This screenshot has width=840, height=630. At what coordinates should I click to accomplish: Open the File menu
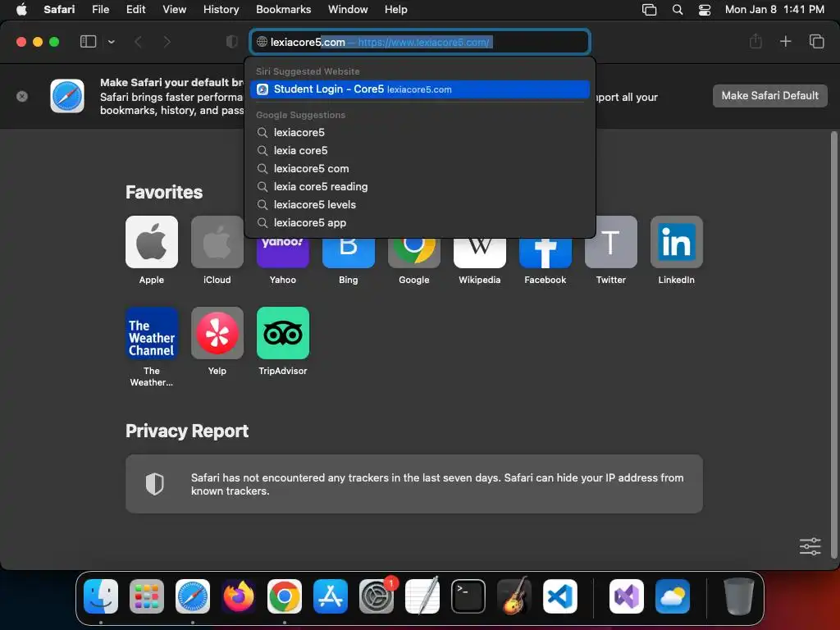point(100,9)
